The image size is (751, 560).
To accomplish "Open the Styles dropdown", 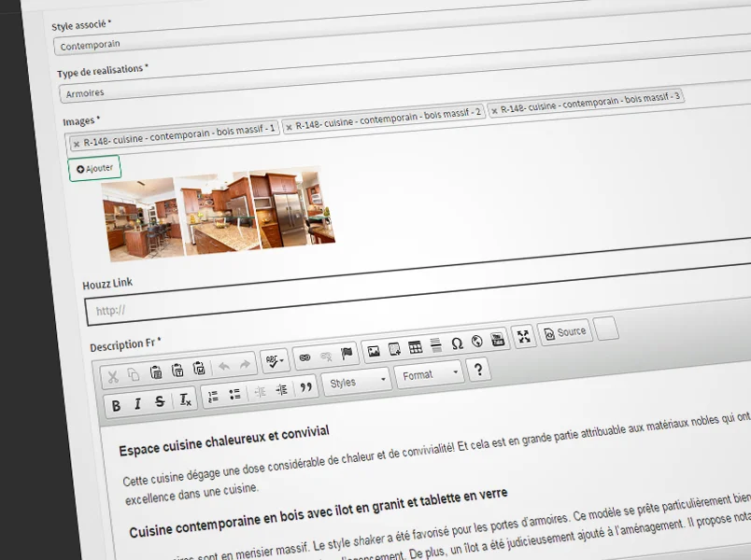I will 357,382.
